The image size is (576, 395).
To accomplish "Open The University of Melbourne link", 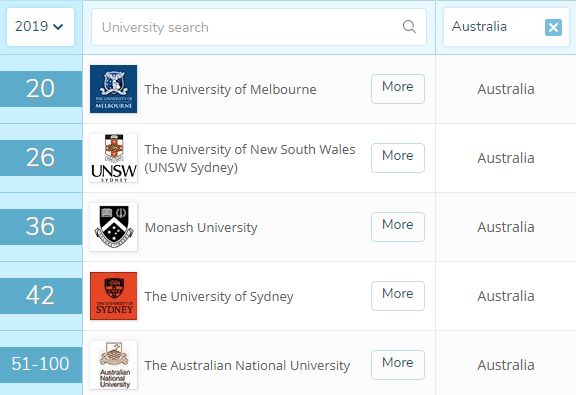I will click(x=230, y=89).
